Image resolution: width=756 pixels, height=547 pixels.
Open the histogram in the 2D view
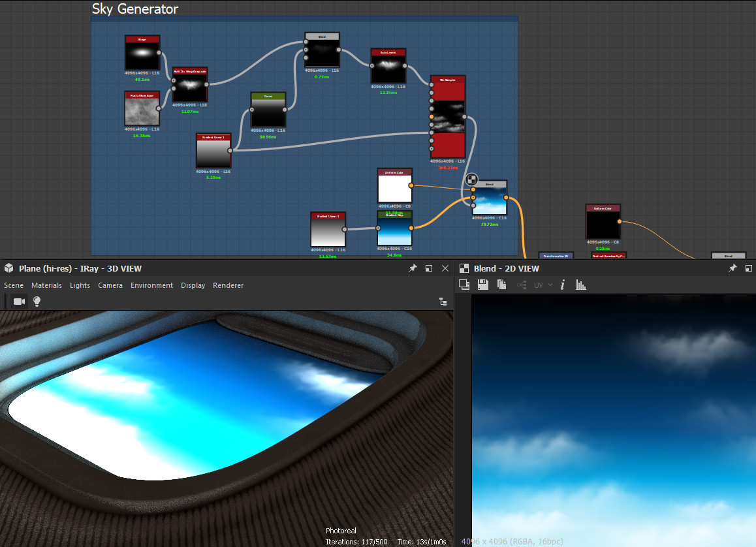coord(580,285)
